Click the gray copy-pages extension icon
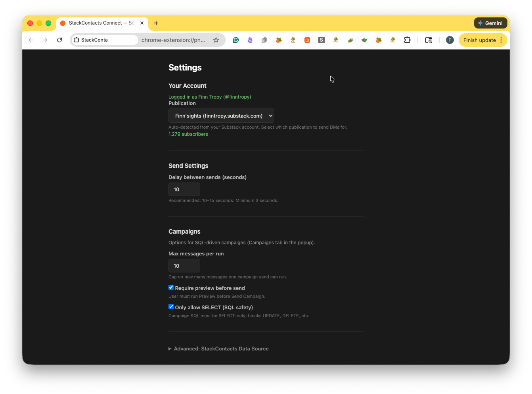 coord(264,40)
